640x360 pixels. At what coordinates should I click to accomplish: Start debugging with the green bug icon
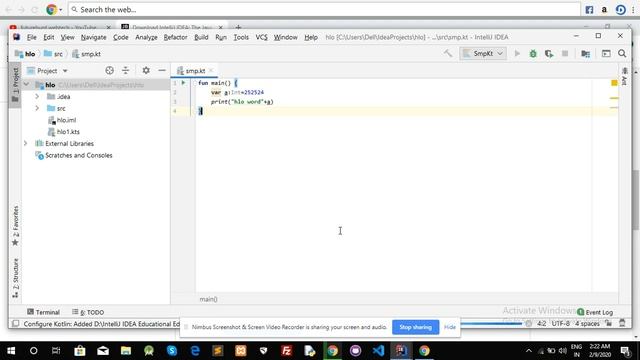(533, 53)
